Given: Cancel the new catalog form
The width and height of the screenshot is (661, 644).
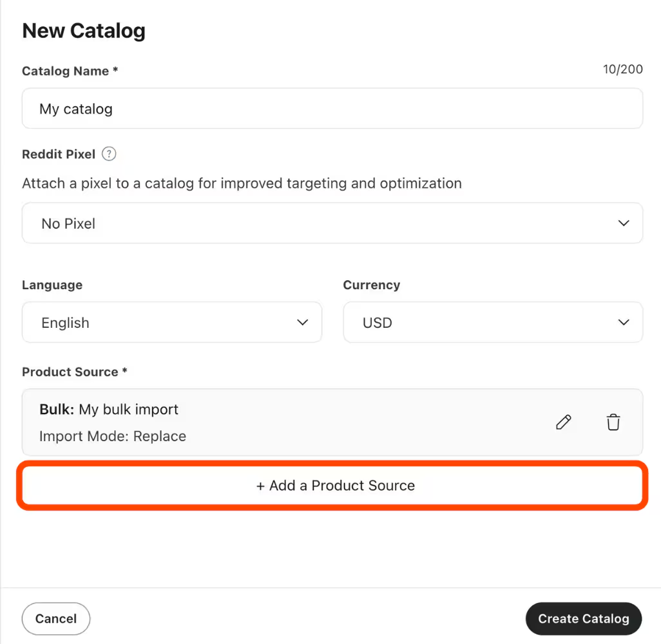Looking at the screenshot, I should [x=56, y=619].
